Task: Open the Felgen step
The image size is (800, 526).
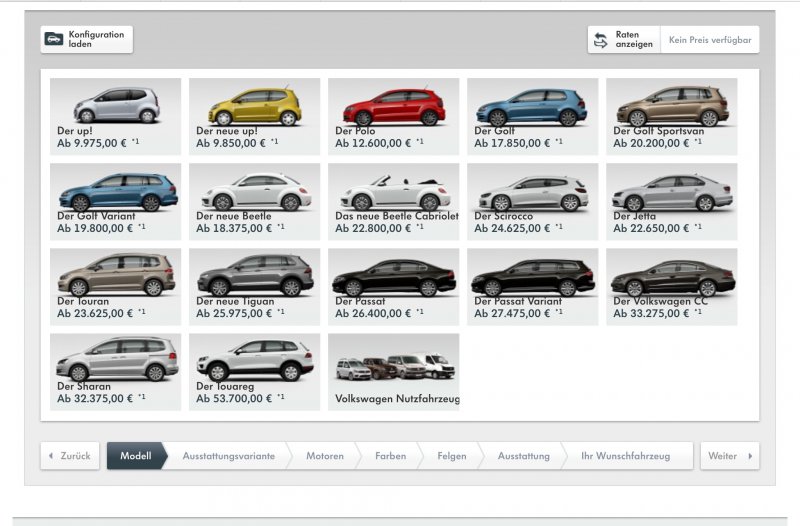Action: (452, 456)
